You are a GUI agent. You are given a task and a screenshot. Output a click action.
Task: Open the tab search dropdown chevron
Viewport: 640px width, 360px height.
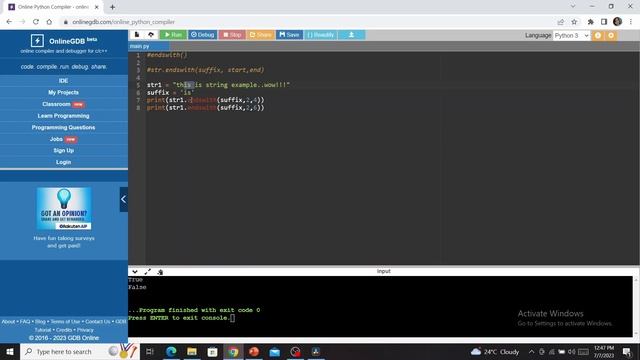point(573,6)
